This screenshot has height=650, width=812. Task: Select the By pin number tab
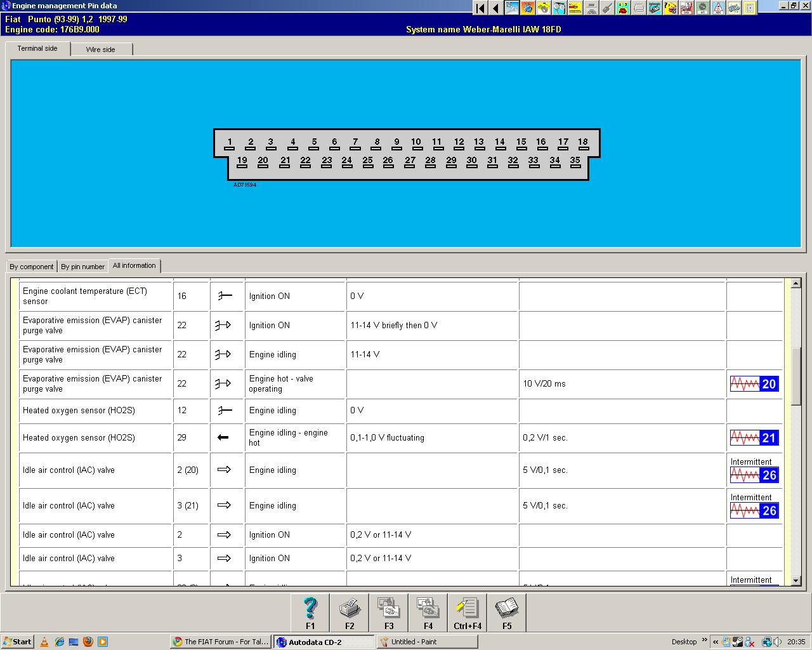83,267
